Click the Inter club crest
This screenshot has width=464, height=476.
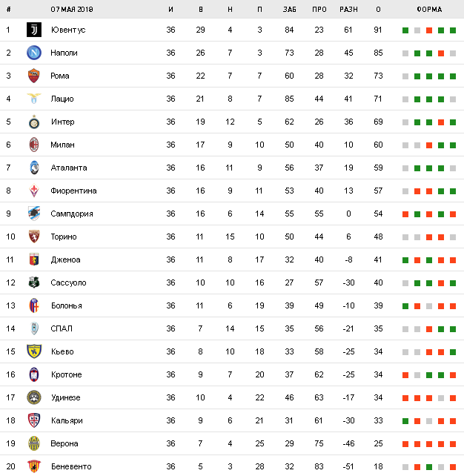(34, 122)
